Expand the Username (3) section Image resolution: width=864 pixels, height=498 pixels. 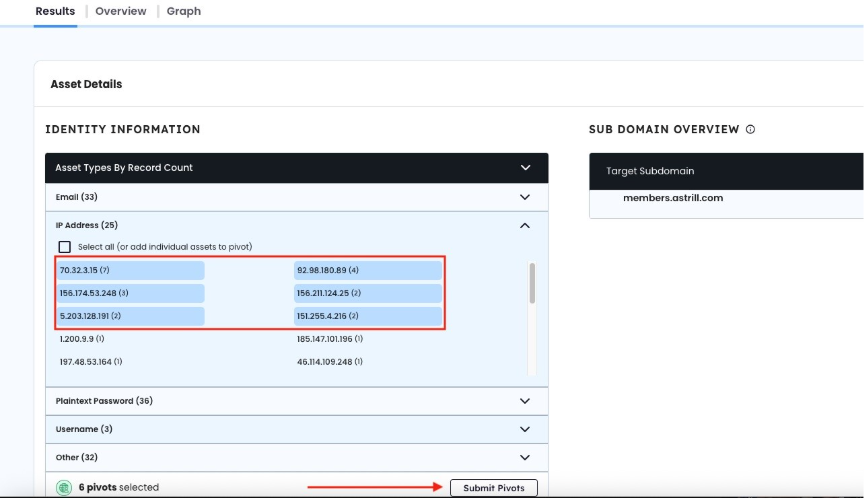point(296,429)
